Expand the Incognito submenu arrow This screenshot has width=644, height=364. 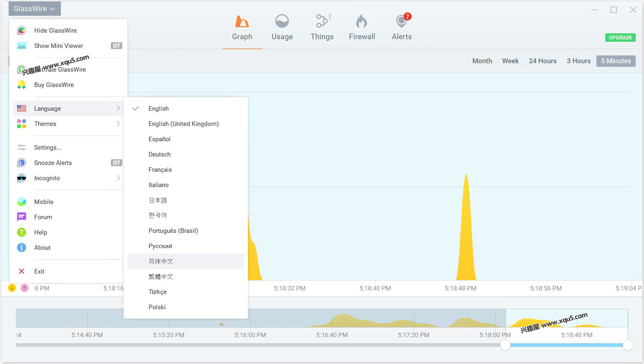(118, 178)
